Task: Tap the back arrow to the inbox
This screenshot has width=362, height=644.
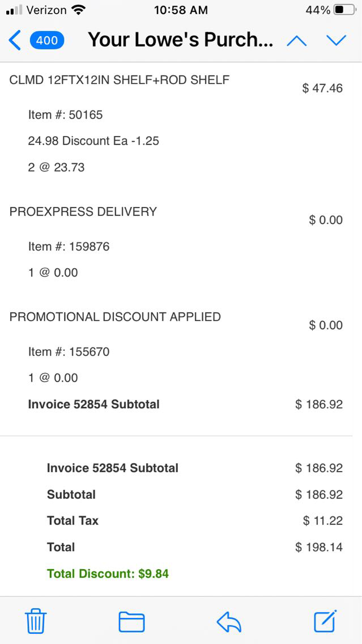Action: (15, 40)
